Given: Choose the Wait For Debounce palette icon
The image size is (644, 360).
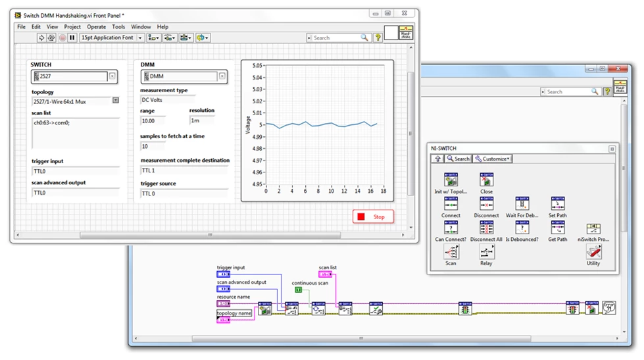Looking at the screenshot, I should (522, 204).
